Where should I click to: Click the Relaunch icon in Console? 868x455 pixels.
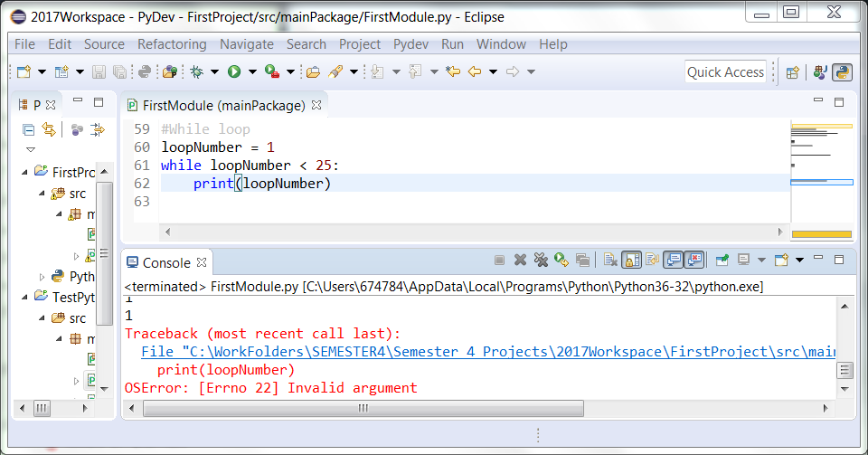tap(561, 260)
